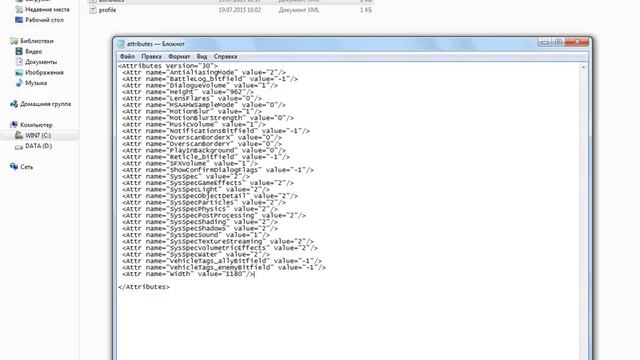
Task: Click the Изображения library icon
Action: click(19, 72)
